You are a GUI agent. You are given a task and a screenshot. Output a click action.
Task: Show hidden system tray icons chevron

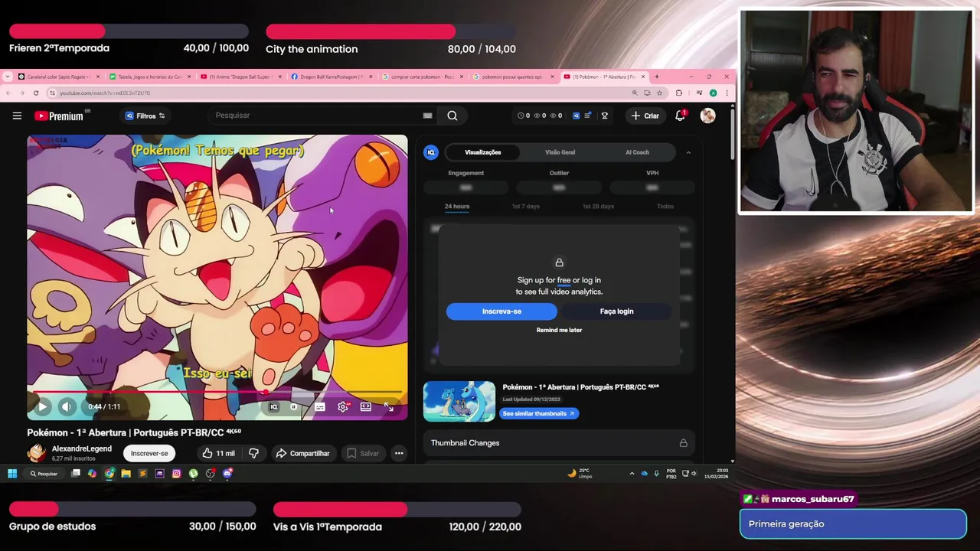(x=632, y=474)
